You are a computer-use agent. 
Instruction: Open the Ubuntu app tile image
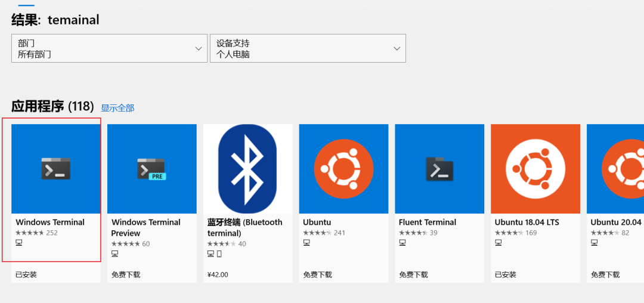point(344,169)
